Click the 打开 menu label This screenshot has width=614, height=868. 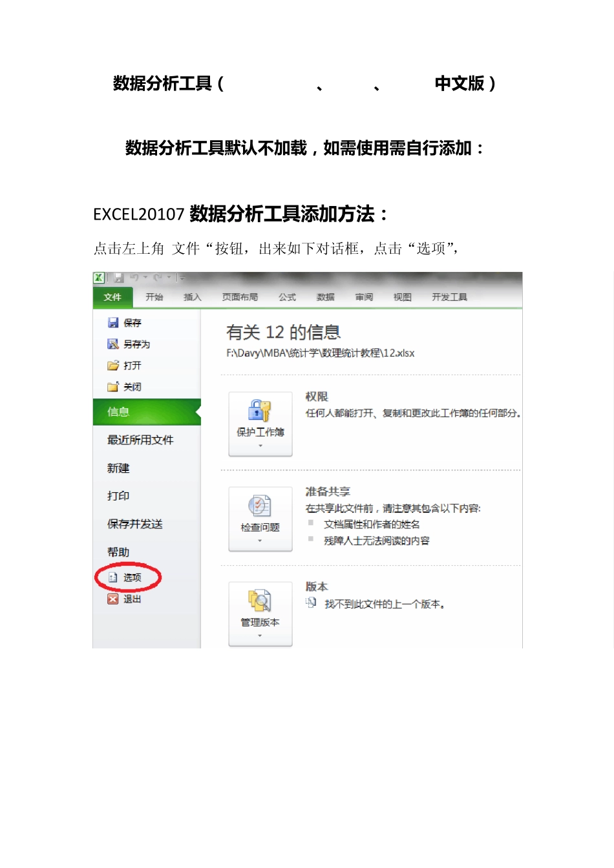coord(132,366)
